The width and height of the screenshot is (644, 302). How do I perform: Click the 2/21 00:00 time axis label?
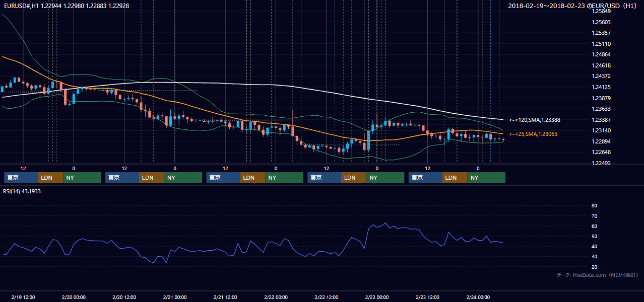pos(175,297)
